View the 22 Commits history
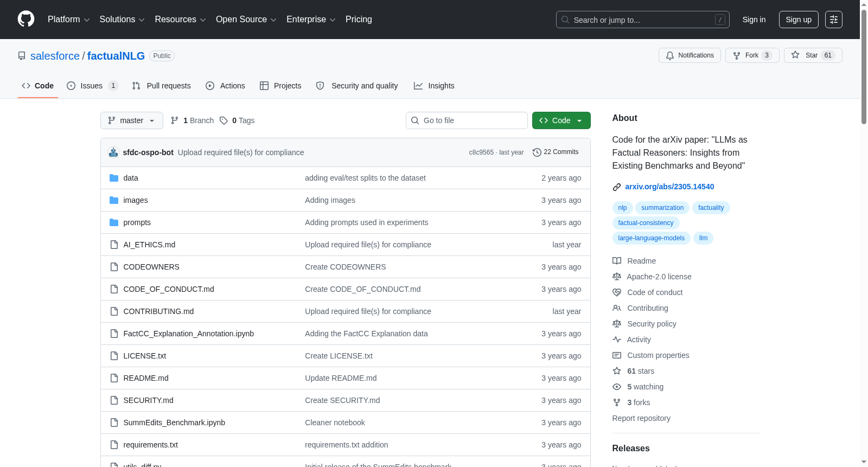 click(x=556, y=152)
